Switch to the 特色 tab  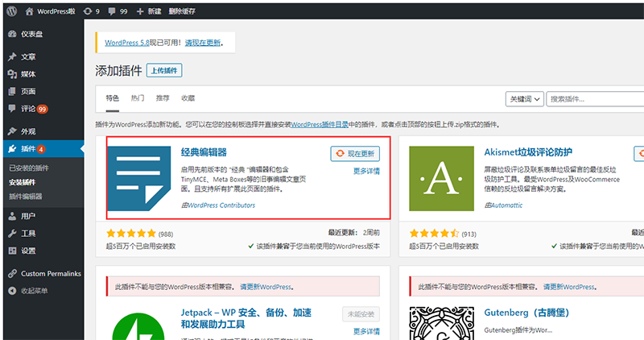(112, 98)
